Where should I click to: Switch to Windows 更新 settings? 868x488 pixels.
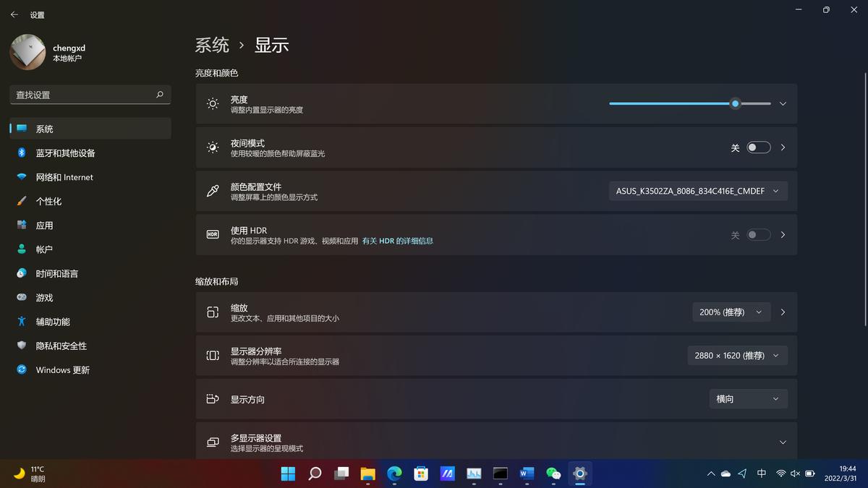(x=61, y=369)
